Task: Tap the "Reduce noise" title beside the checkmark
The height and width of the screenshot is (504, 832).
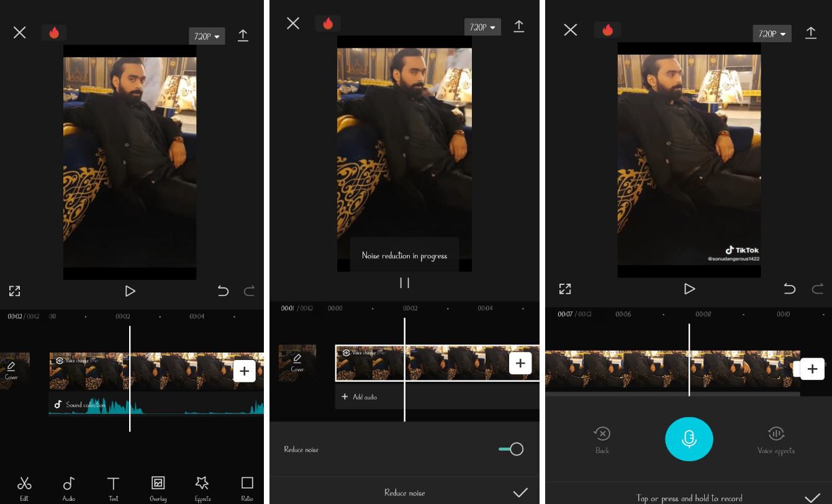Action: click(x=405, y=493)
